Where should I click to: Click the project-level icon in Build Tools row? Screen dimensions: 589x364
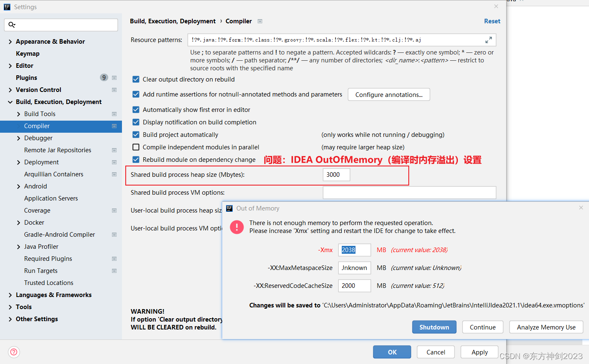tap(114, 114)
